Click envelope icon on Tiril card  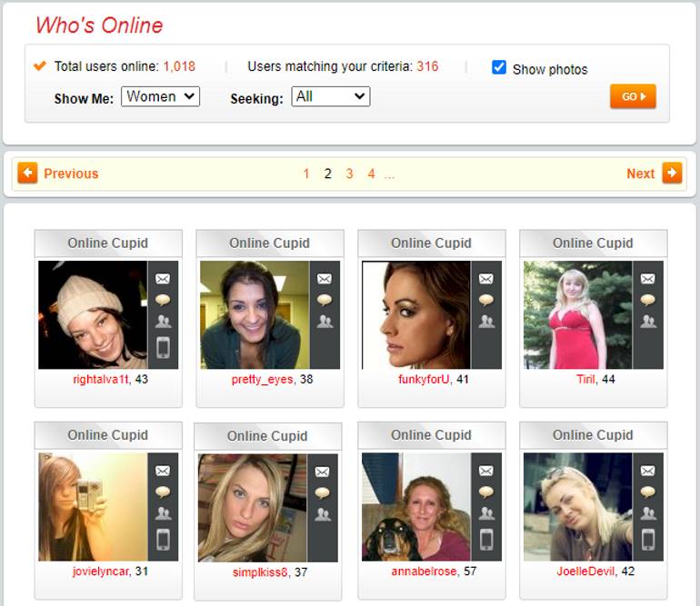pos(647,279)
